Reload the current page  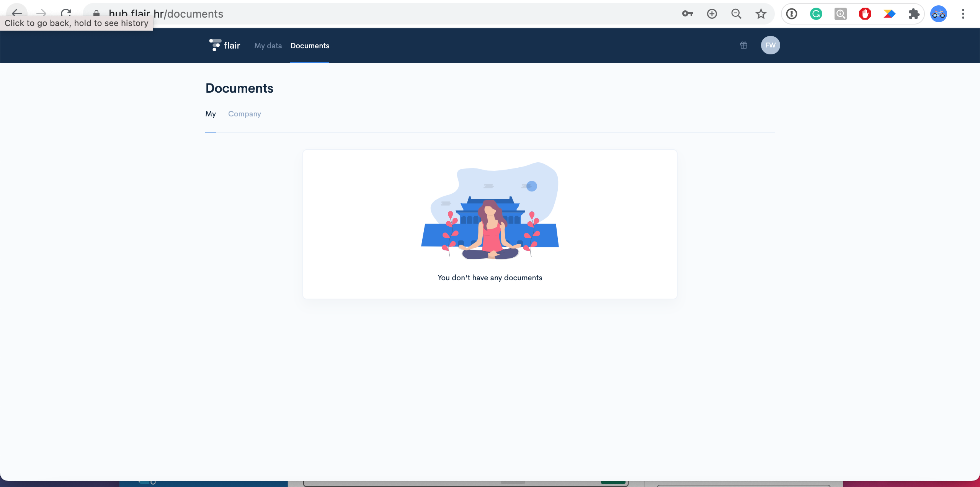click(66, 14)
